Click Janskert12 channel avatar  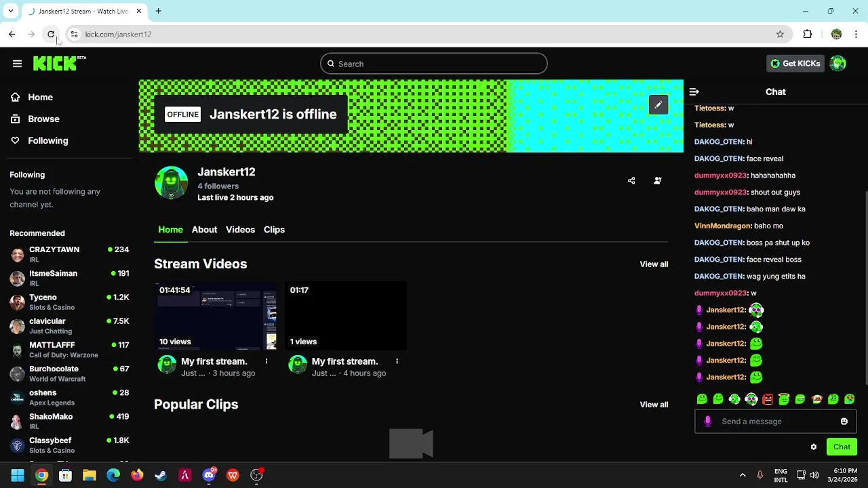(171, 182)
